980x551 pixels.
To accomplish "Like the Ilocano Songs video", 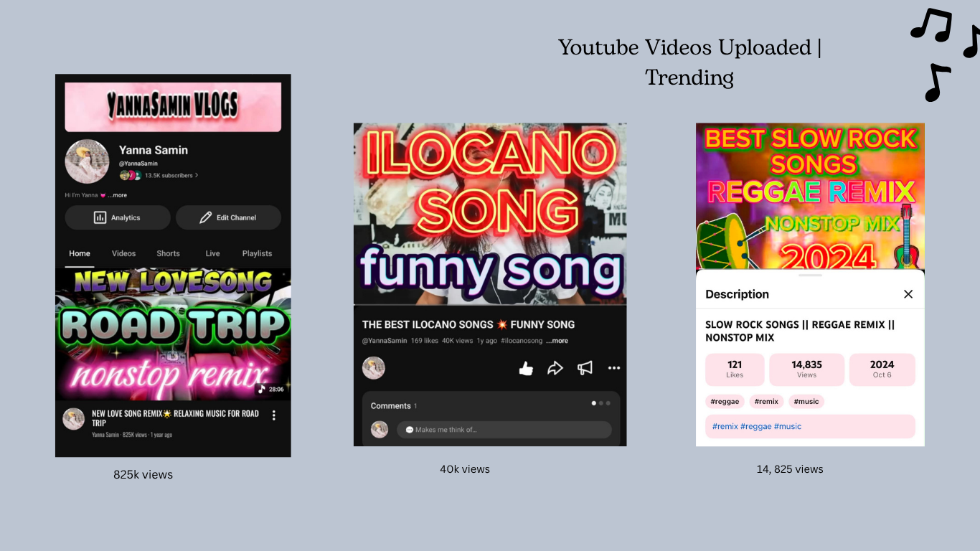I will point(526,368).
